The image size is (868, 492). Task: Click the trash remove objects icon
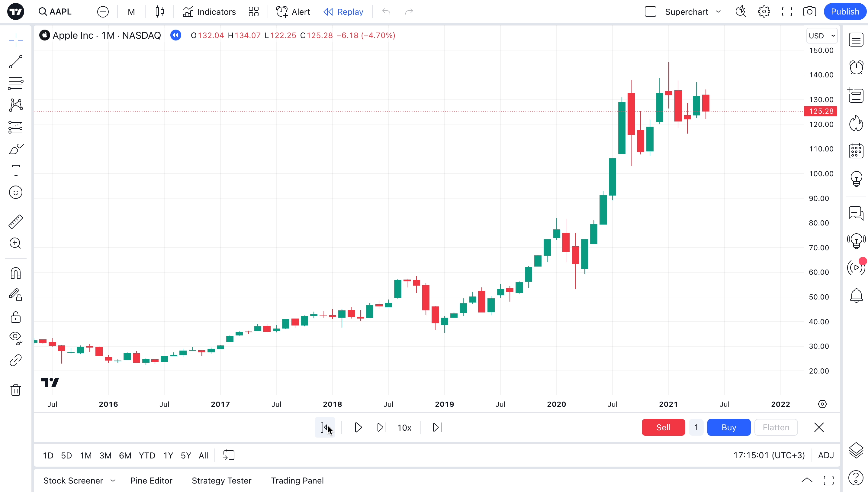15,390
